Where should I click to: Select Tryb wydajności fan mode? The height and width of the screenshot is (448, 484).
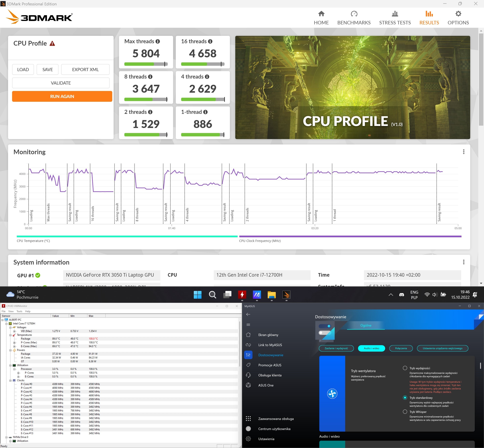pos(405,368)
